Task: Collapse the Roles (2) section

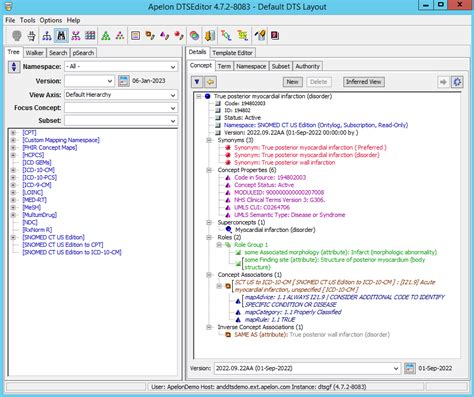Action: pyautogui.click(x=209, y=237)
